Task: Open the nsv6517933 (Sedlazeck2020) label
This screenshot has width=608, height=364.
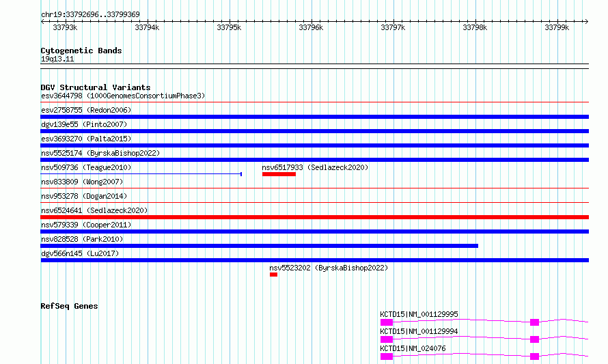Action: 315,167
